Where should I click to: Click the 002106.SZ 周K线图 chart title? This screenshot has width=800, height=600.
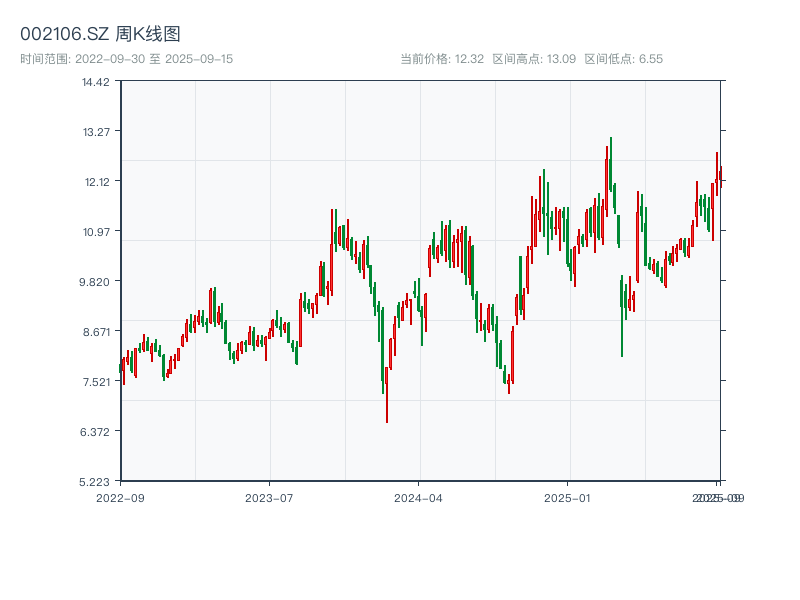pyautogui.click(x=100, y=34)
